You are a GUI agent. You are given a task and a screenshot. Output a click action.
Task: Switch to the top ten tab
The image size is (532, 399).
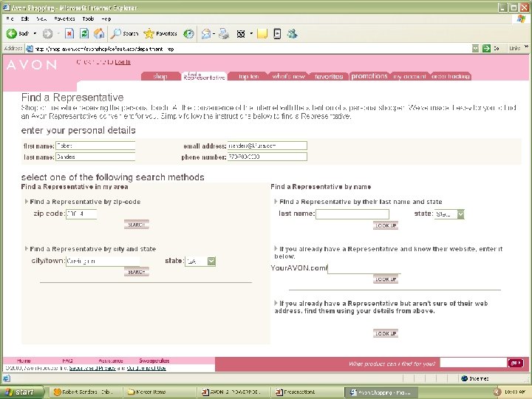coord(248,76)
